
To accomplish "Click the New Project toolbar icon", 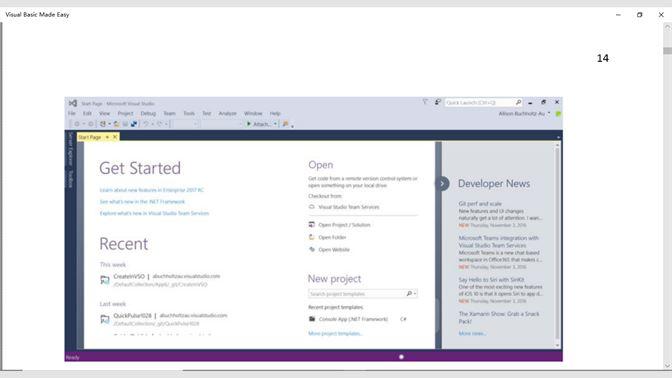I will 102,124.
